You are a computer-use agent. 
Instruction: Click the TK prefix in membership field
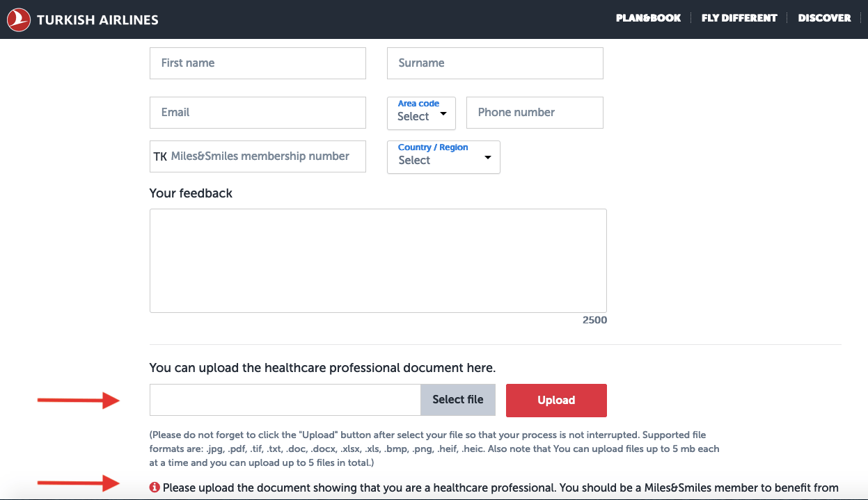[x=160, y=157]
